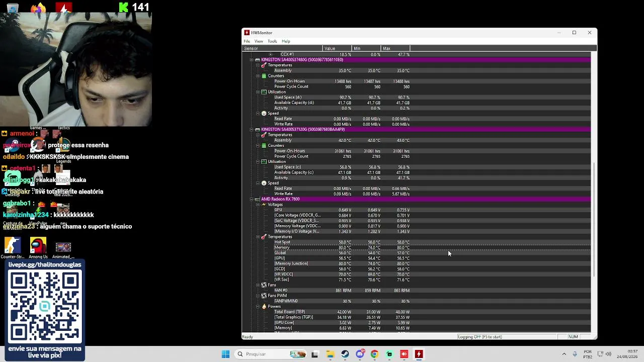Image resolution: width=644 pixels, height=362 pixels.
Task: Click the Max column header
Action: point(396,48)
